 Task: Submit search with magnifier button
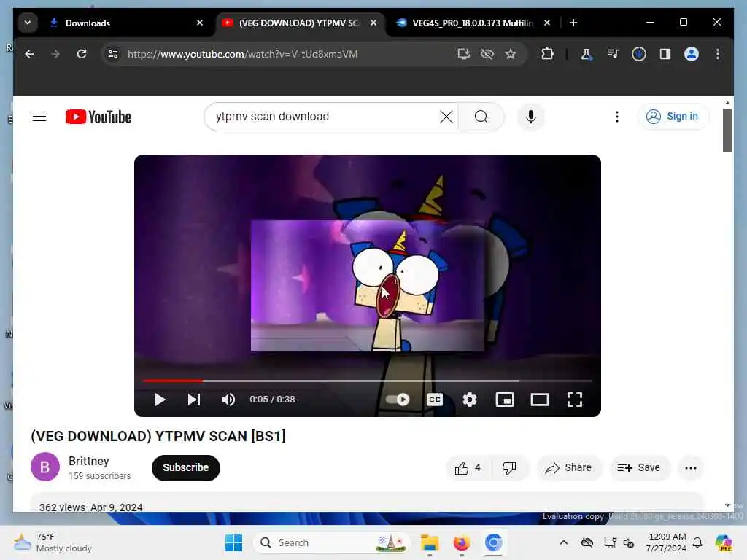[481, 117]
